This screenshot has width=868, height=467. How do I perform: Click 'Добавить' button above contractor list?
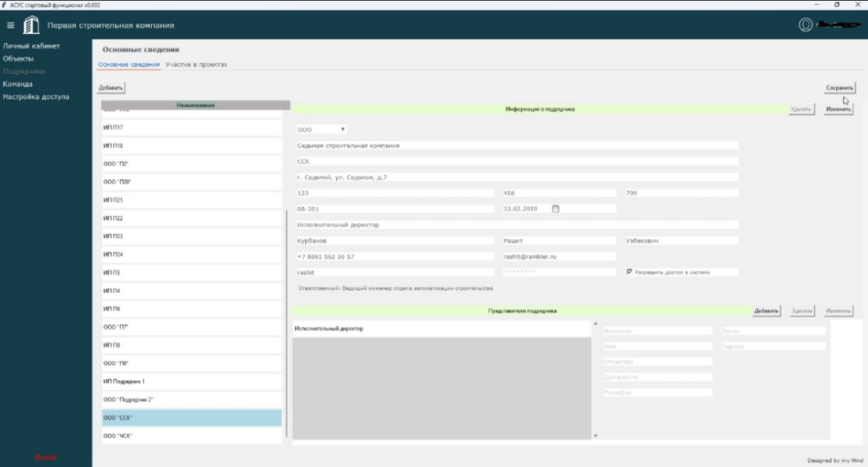click(111, 88)
